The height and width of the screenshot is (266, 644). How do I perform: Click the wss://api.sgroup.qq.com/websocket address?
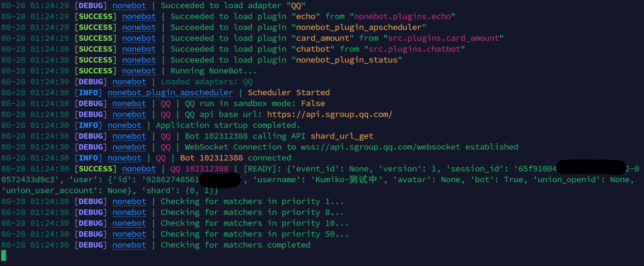point(380,147)
